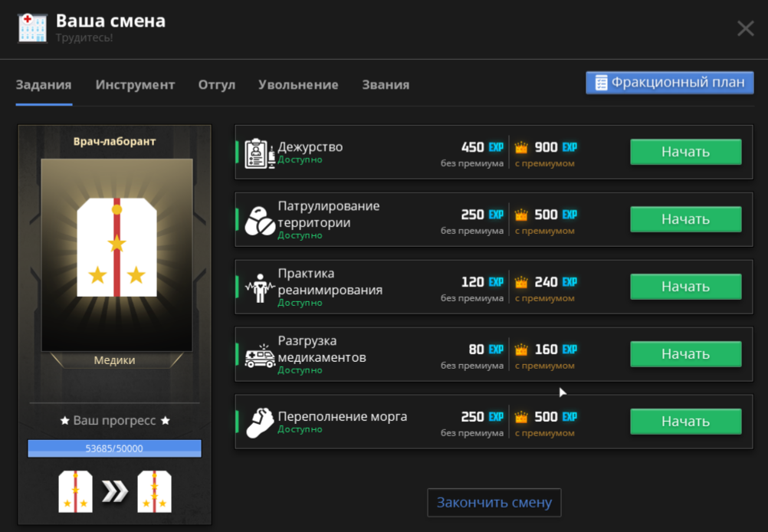768x532 pixels.
Task: Click the Патрулирование территории pills icon
Action: click(x=259, y=221)
